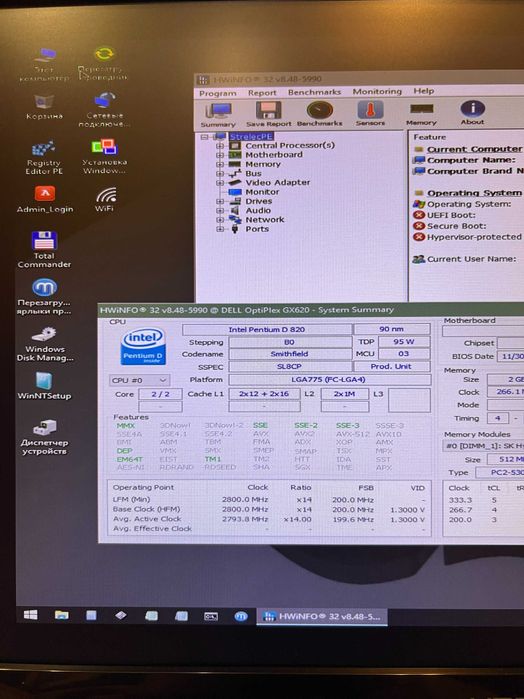This screenshot has width=524, height=699.
Task: Open the WiFi desktop icon
Action: pyautogui.click(x=105, y=199)
